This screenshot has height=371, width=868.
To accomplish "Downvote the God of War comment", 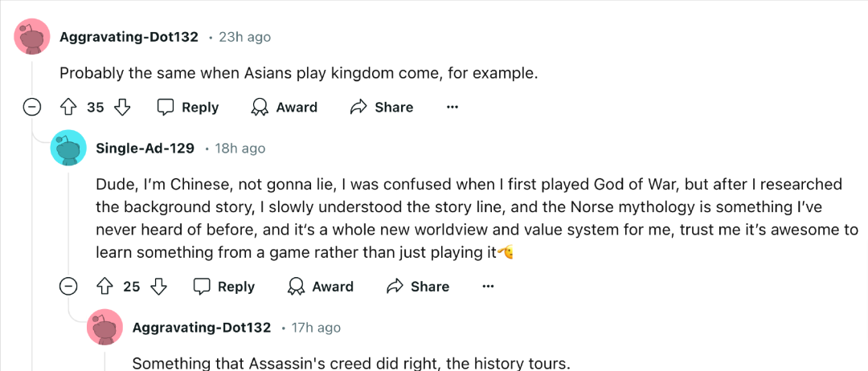I will point(158,287).
